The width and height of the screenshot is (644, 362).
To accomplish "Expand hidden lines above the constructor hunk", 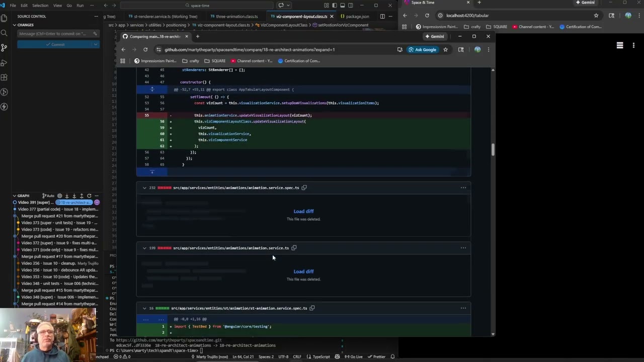I will pos(151,89).
